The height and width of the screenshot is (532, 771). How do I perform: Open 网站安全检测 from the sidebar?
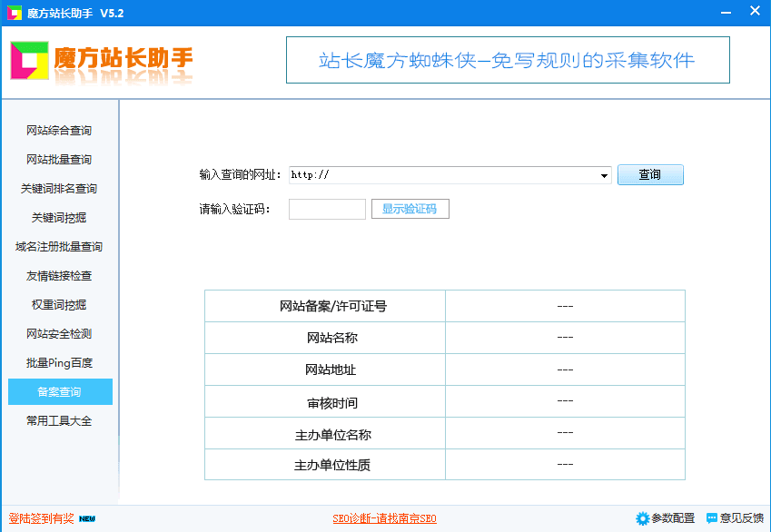coord(59,334)
